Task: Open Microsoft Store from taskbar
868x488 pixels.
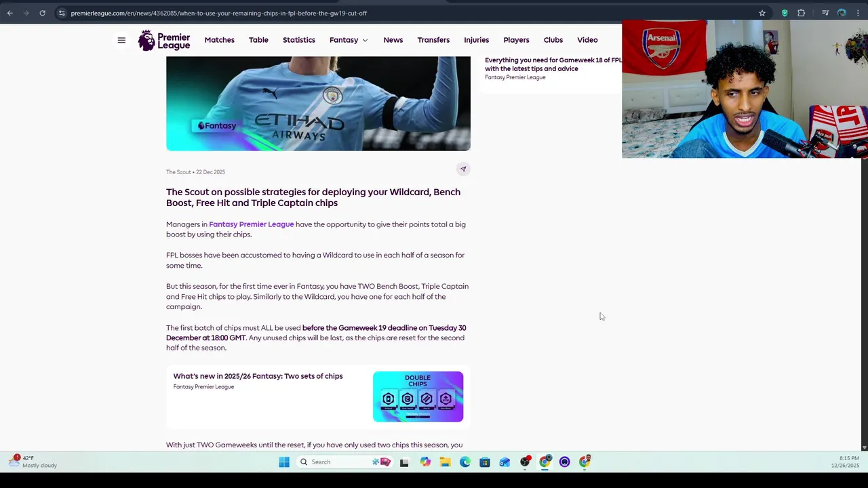Action: pos(484,462)
